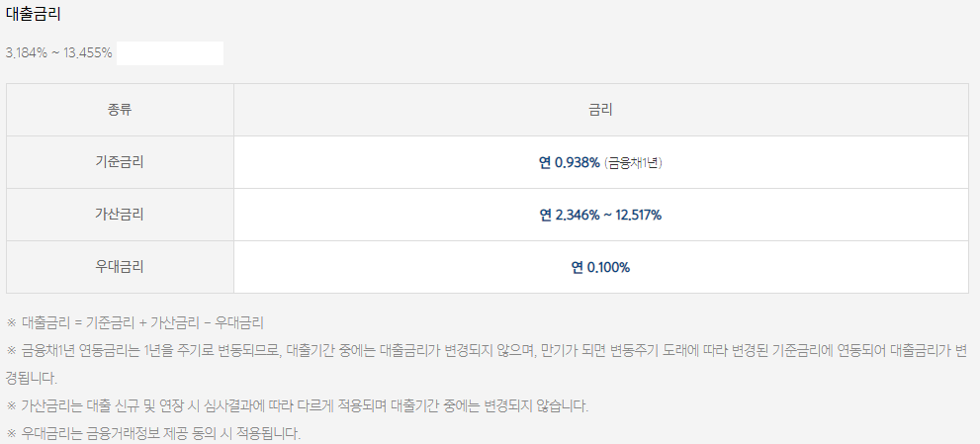The image size is (980, 444).
Task: Click the blank white box beside rate range
Action: click(x=170, y=53)
